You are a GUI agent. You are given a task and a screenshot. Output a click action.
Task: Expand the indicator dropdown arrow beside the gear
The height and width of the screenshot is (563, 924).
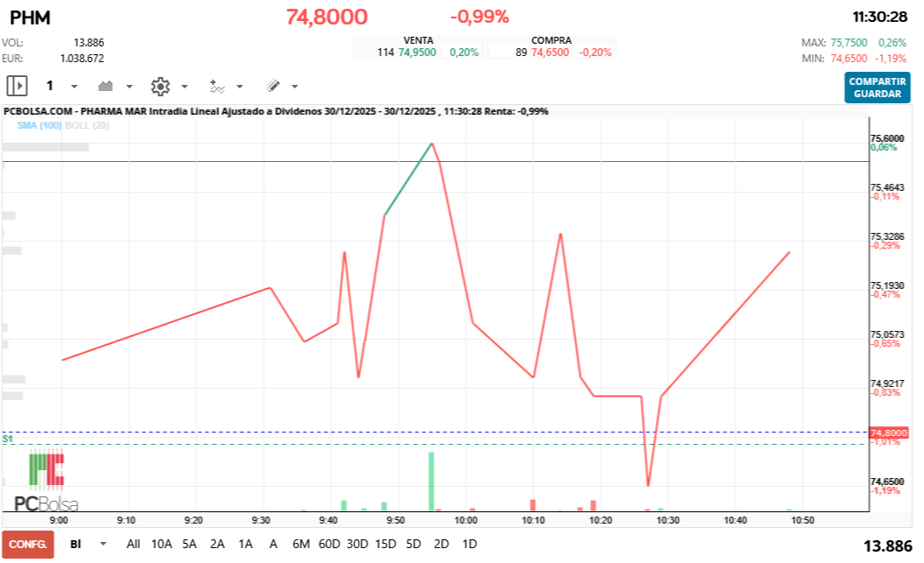point(183,86)
